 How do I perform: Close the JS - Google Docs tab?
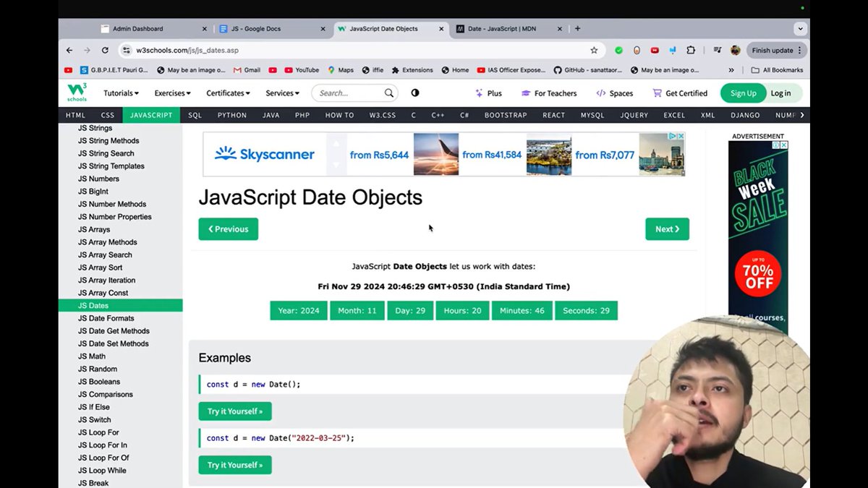click(x=324, y=29)
